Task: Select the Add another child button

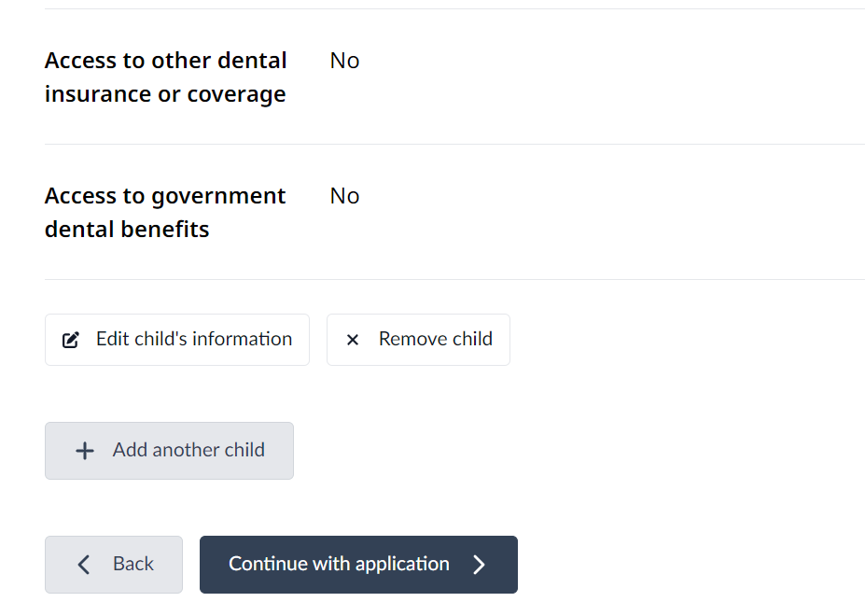Action: point(169,451)
